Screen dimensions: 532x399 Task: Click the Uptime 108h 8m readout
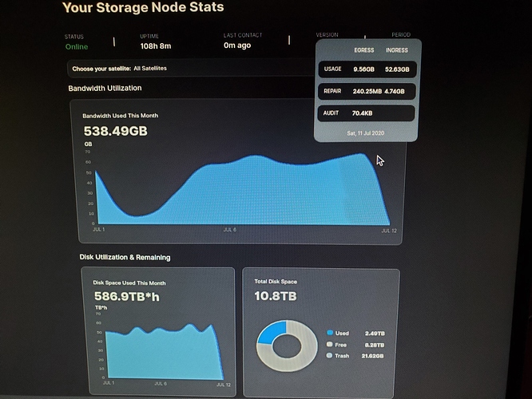click(x=156, y=45)
